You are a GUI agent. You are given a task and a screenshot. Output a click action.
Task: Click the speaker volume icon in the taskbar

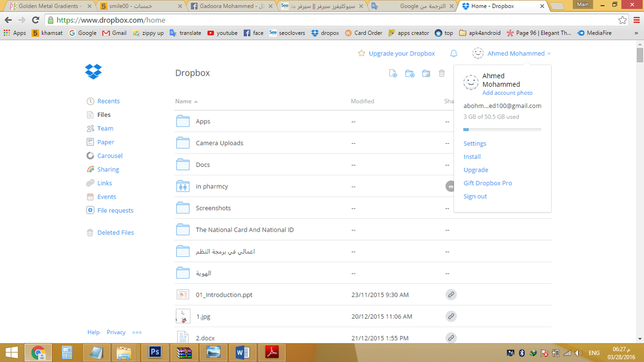click(x=579, y=353)
